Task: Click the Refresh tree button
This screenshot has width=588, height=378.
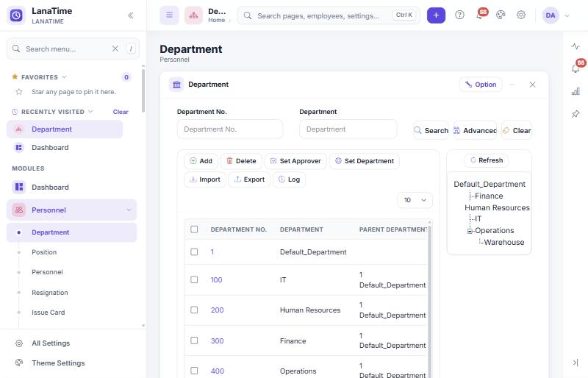Action: click(487, 160)
